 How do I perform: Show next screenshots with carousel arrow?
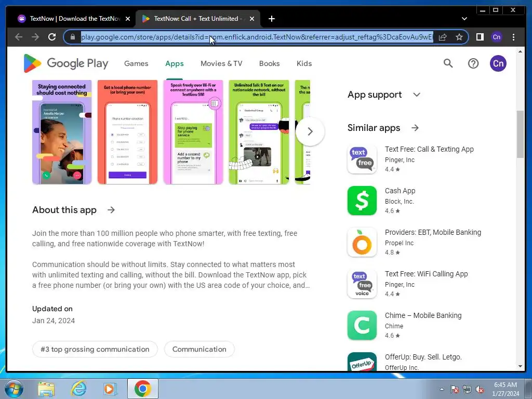(310, 131)
